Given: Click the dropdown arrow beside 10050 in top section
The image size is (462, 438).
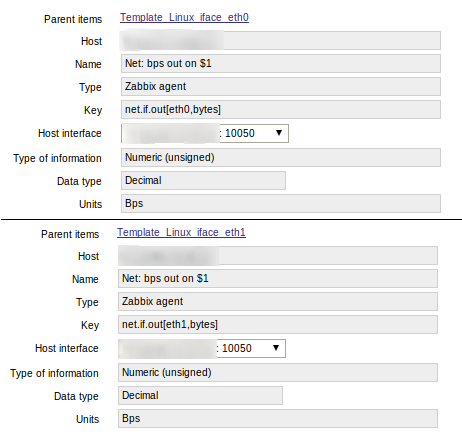Looking at the screenshot, I should tap(279, 133).
